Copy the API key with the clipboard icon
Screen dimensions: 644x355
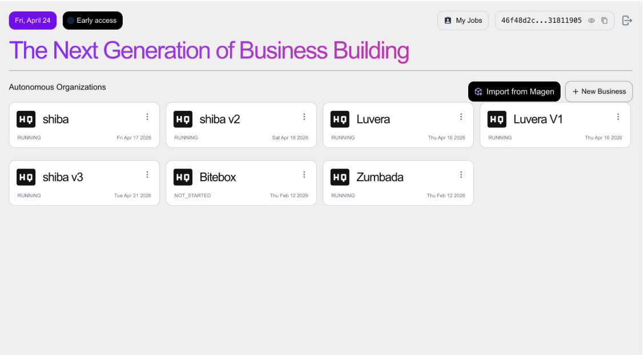pos(604,21)
